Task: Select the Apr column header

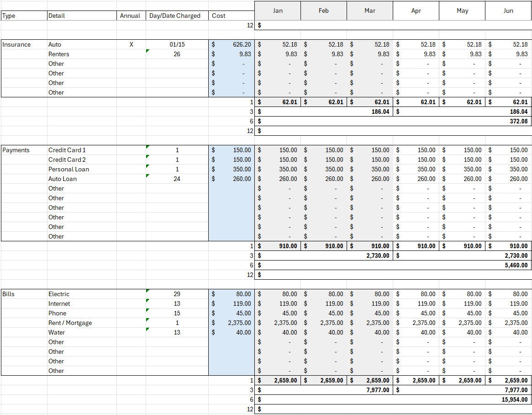Action: (416, 11)
